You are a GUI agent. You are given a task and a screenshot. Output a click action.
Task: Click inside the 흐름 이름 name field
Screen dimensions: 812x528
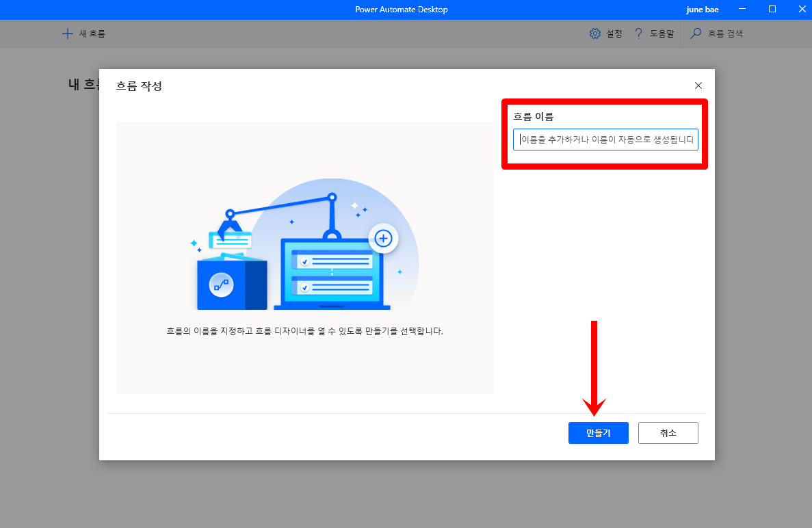click(x=605, y=139)
